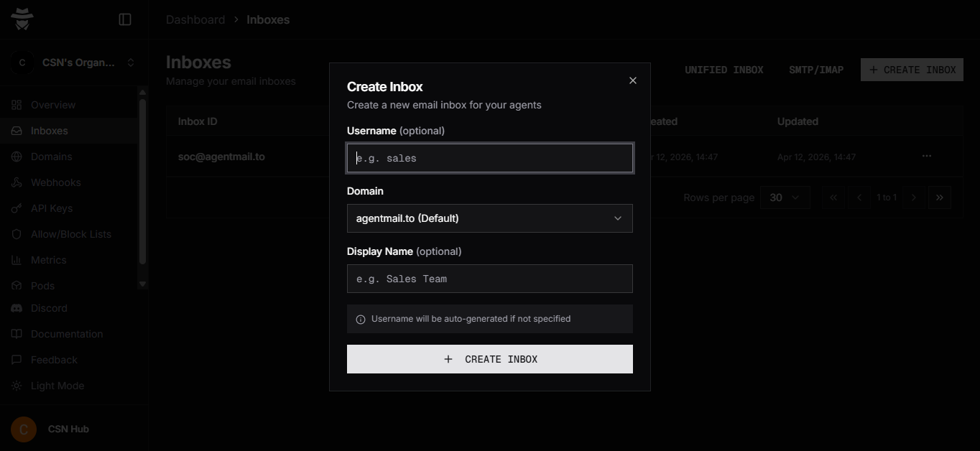Open the CSN's Organization switcher
The image size is (980, 451).
74,62
